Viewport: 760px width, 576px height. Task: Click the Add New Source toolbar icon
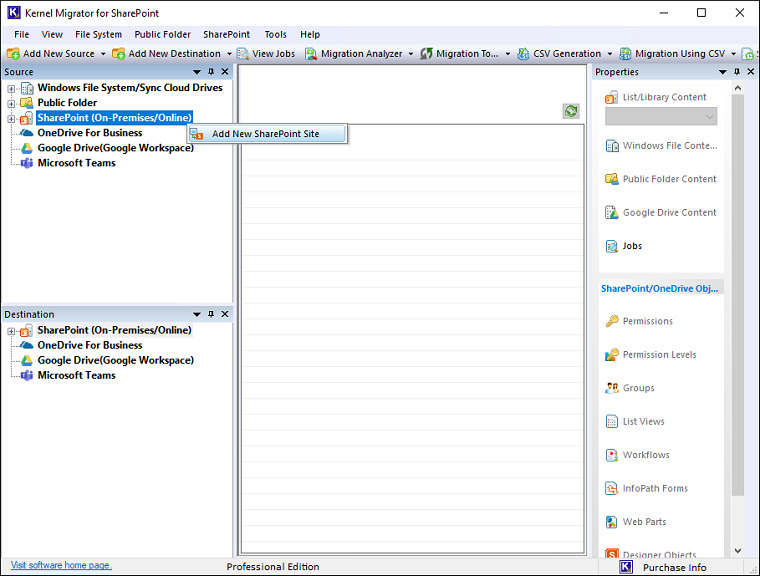[13, 53]
